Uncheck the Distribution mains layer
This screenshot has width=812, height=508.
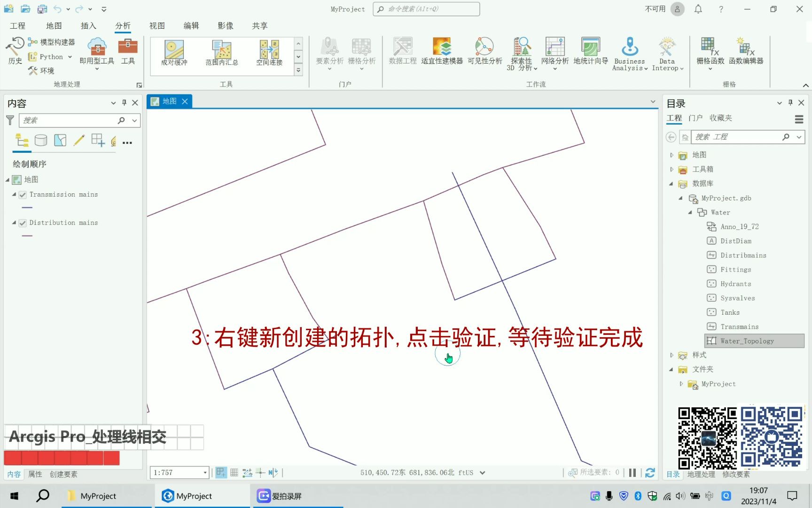pyautogui.click(x=23, y=222)
